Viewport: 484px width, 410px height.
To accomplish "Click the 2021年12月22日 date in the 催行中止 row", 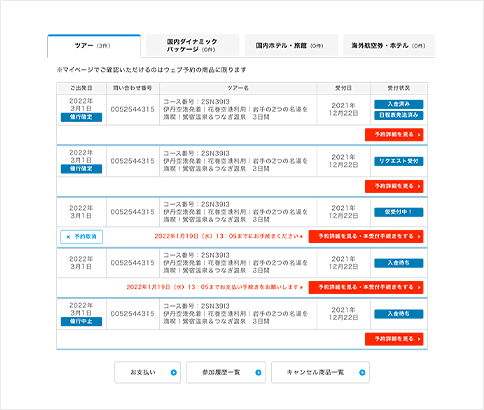I will (343, 314).
